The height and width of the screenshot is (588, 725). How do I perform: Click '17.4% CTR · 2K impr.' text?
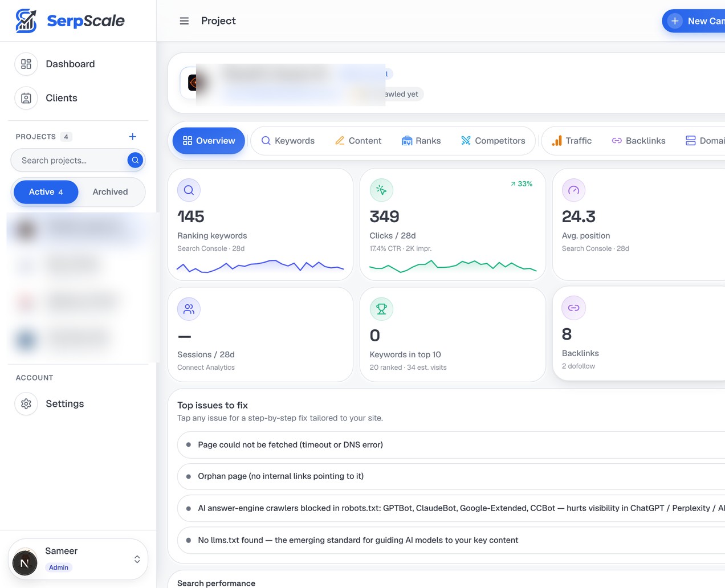tap(401, 249)
